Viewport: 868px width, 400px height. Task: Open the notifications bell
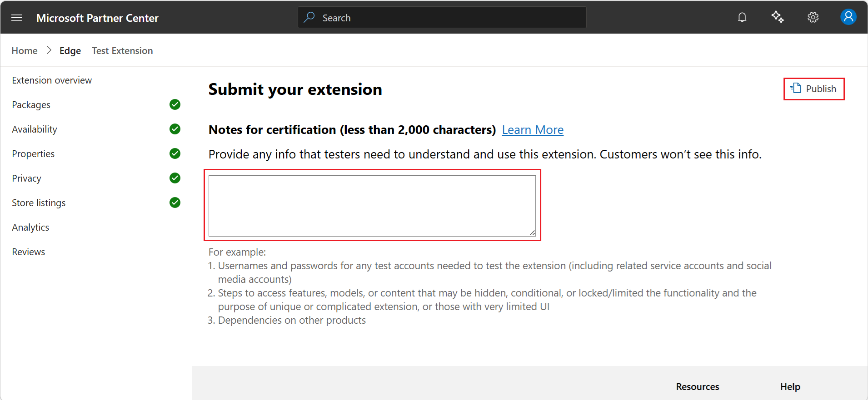click(x=742, y=17)
